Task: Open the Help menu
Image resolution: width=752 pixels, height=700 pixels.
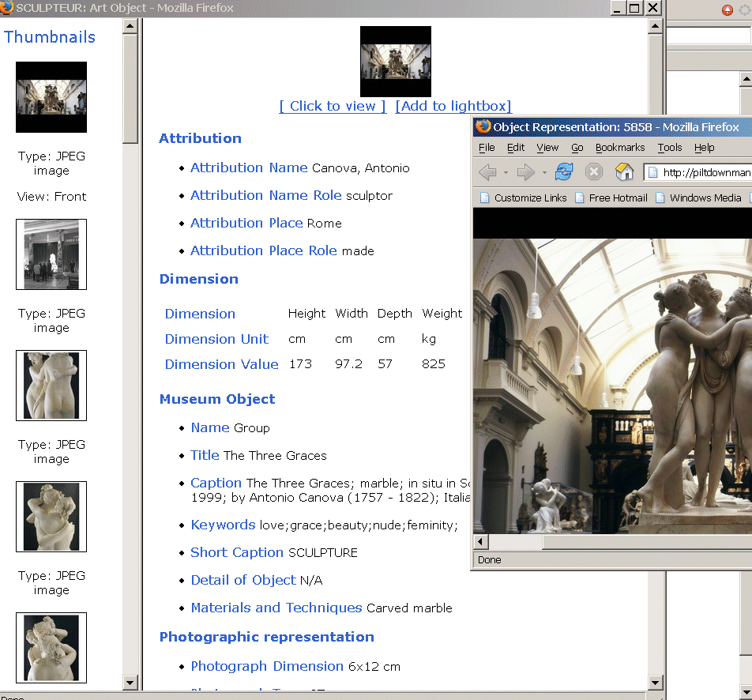Action: [704, 148]
